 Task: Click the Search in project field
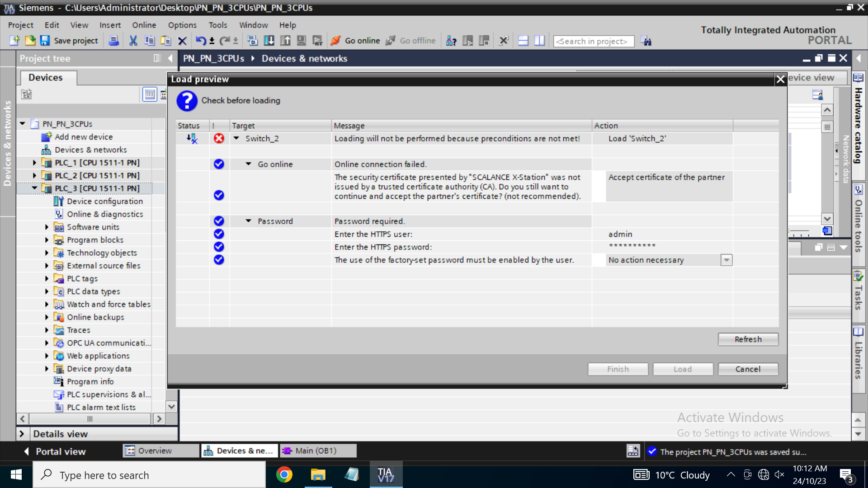click(x=593, y=41)
